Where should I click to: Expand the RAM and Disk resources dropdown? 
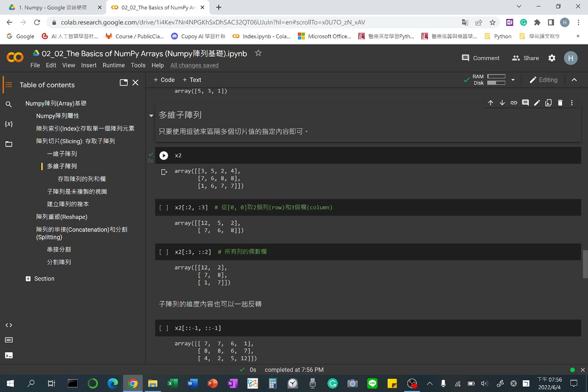click(x=513, y=80)
